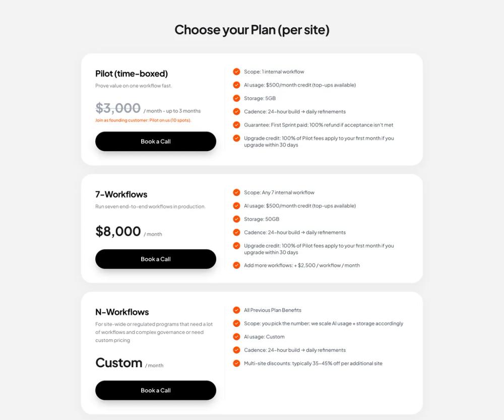Click the Choose your Plan page heading
The height and width of the screenshot is (420, 504).
(252, 30)
